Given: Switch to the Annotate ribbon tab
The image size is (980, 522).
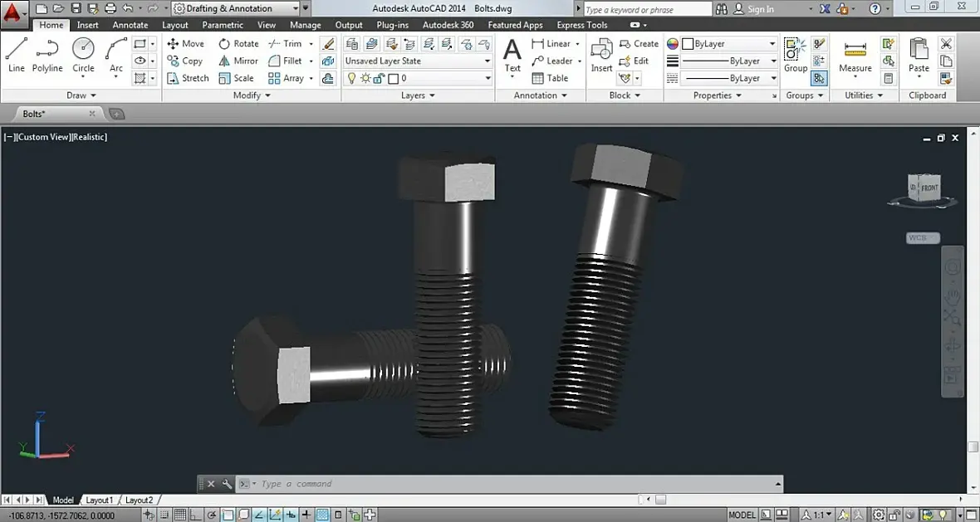Looking at the screenshot, I should [x=130, y=25].
